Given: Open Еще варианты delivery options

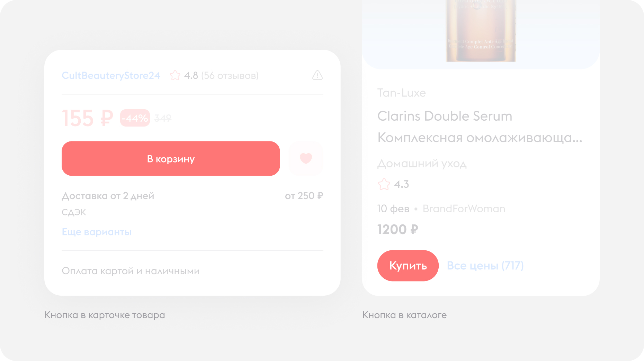Looking at the screenshot, I should tap(97, 232).
